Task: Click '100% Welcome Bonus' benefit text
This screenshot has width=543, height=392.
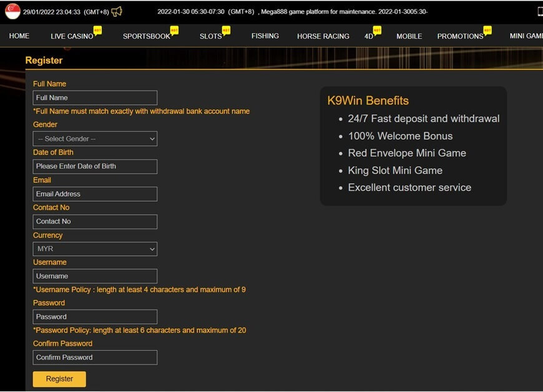Action: pyautogui.click(x=400, y=136)
